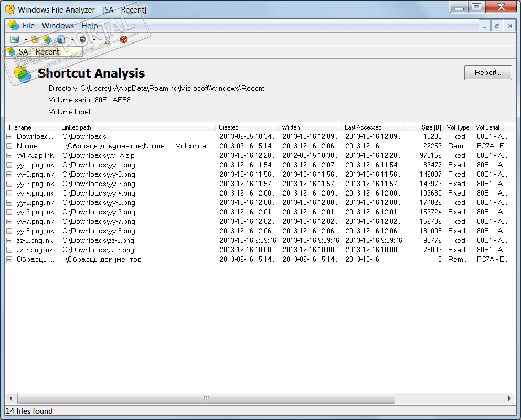Minimize the inner SA - Recent child window
This screenshot has width=521, height=420.
[484, 26]
